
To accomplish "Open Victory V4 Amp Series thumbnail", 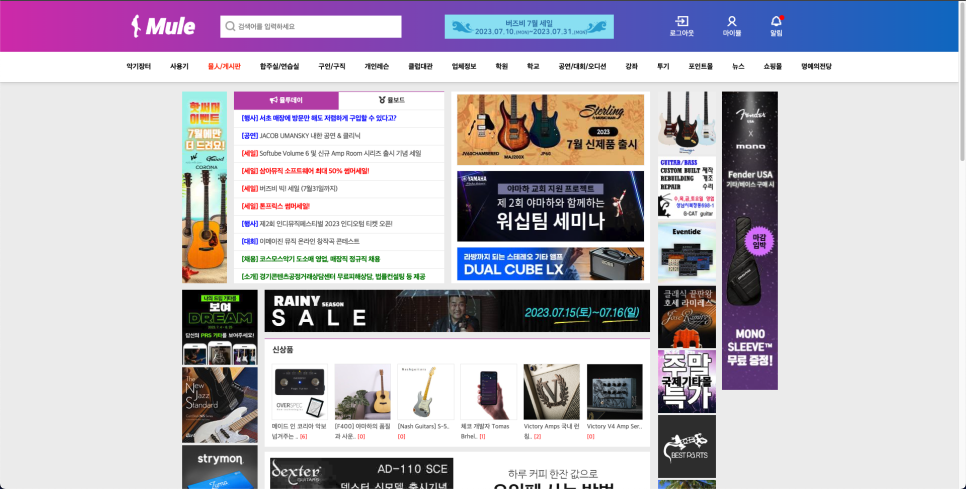I will (615, 392).
